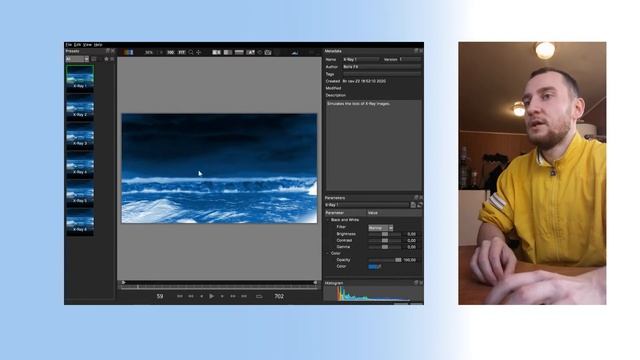Image resolution: width=640 pixels, height=360 pixels.
Task: Open the File menu
Action: point(69,44)
